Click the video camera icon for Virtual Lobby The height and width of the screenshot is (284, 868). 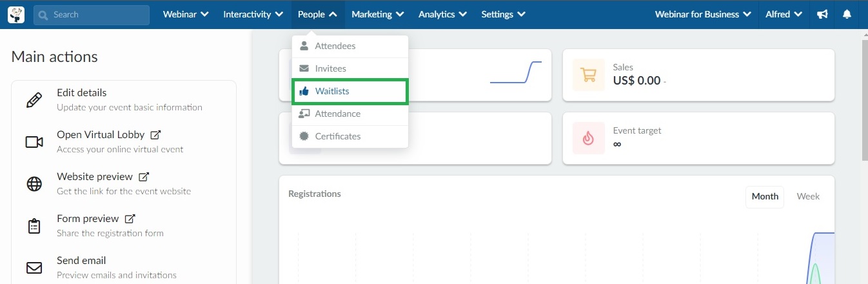pos(34,142)
